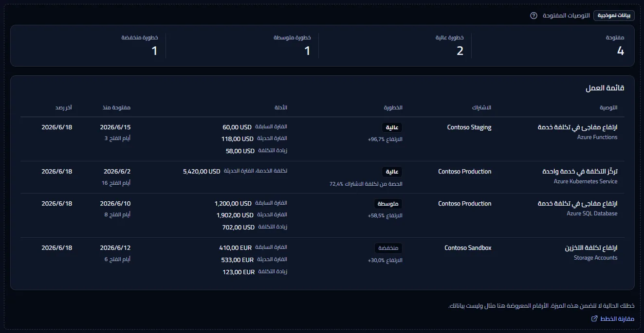Open the مقارنة الخطط link
644x333 pixels.
pos(612,318)
